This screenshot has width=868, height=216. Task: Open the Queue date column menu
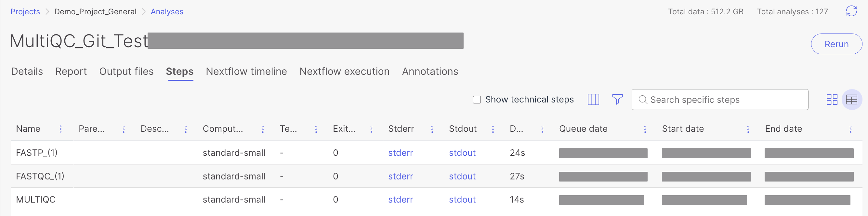pos(645,129)
